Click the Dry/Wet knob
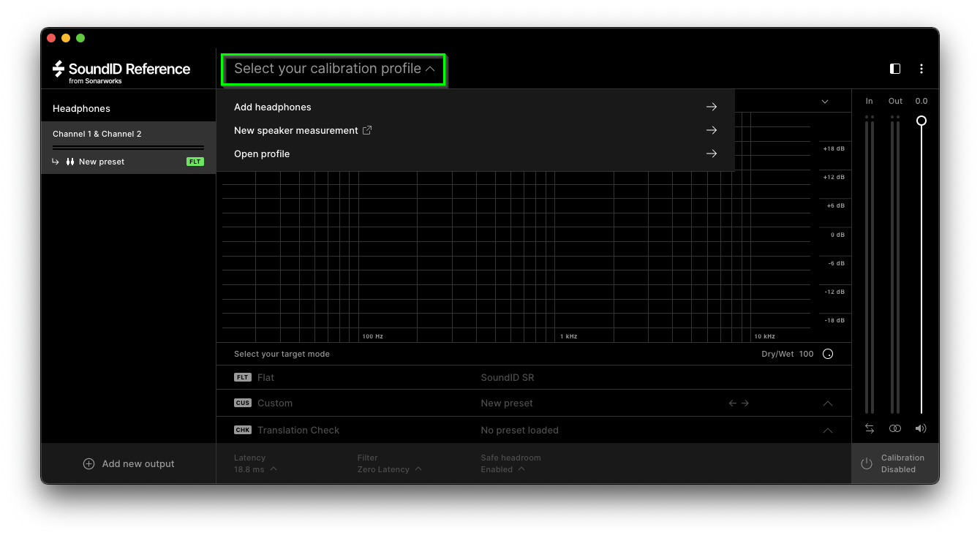 click(x=828, y=354)
